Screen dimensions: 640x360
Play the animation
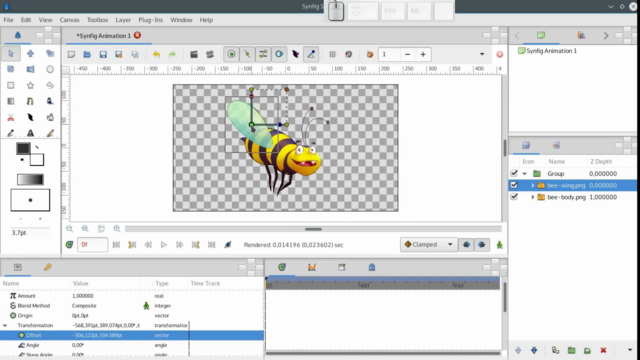[164, 245]
